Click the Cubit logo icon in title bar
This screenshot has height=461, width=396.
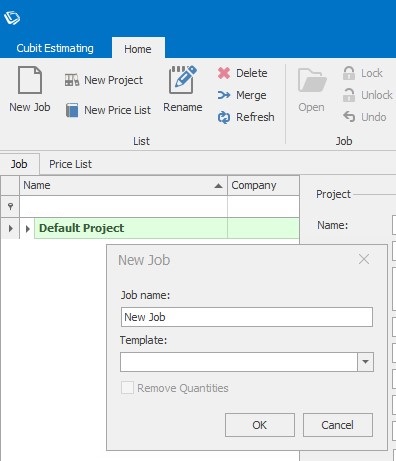click(x=12, y=18)
